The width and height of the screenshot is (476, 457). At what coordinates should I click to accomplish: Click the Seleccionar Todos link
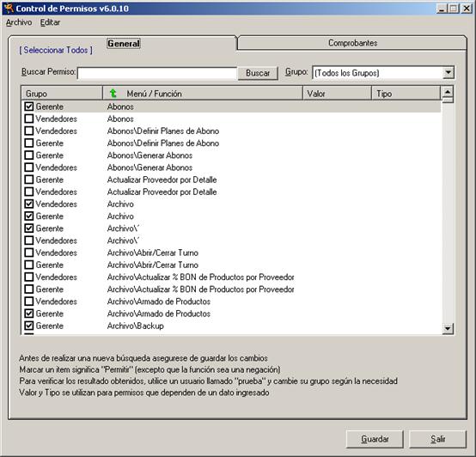pos(56,50)
